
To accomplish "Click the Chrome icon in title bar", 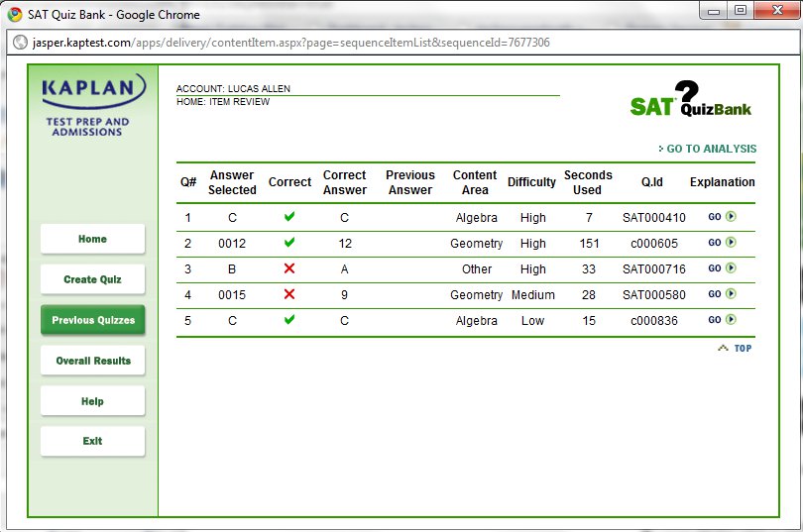I will tap(15, 14).
